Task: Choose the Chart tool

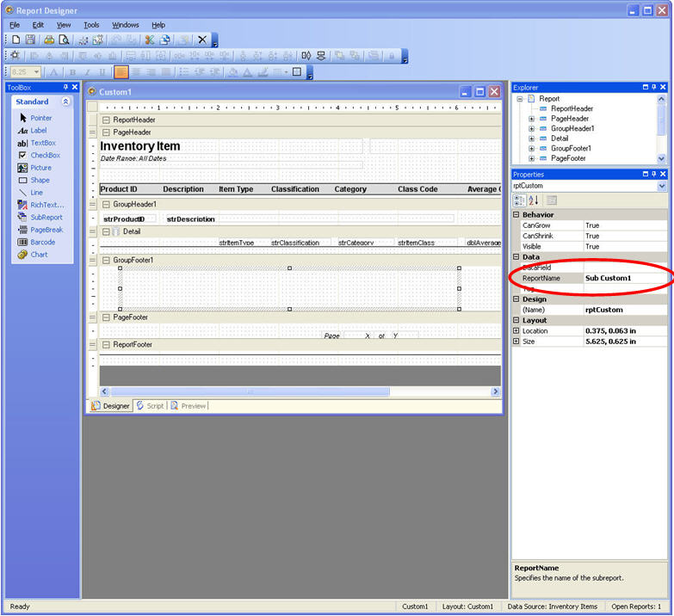Action: pos(39,255)
